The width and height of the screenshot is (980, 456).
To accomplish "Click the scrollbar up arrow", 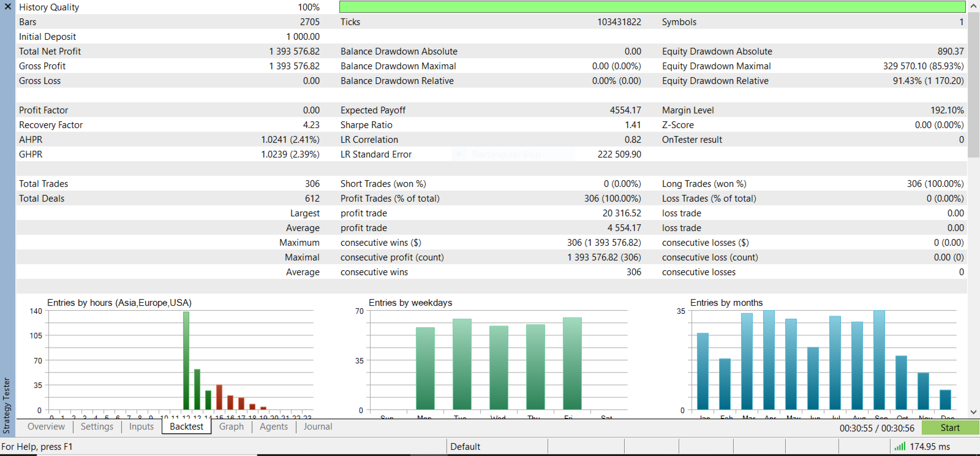I will click(x=973, y=6).
